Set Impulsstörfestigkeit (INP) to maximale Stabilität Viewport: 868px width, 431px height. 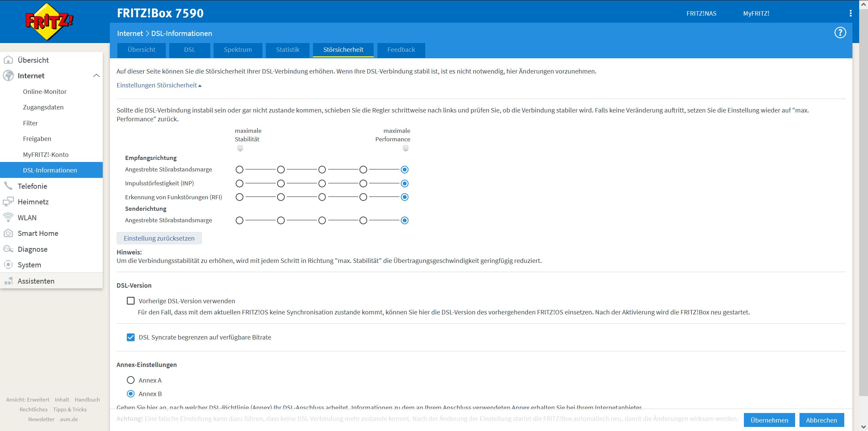pos(239,183)
